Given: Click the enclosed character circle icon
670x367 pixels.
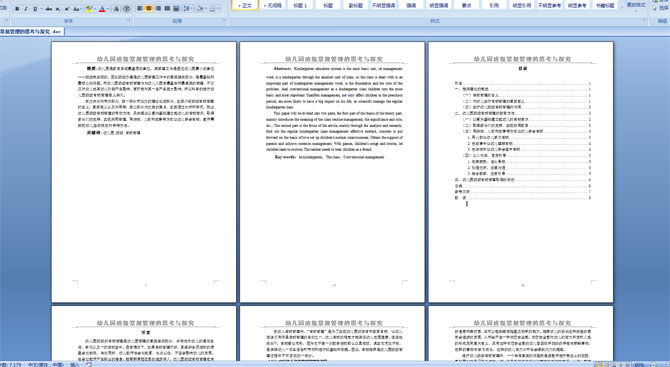Looking at the screenshot, I should [126, 9].
